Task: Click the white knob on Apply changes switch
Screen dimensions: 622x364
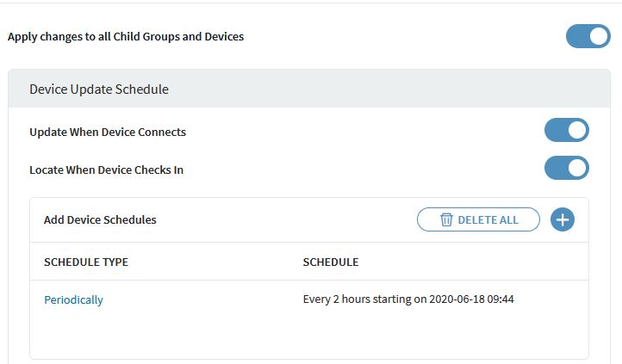Action: [x=598, y=36]
